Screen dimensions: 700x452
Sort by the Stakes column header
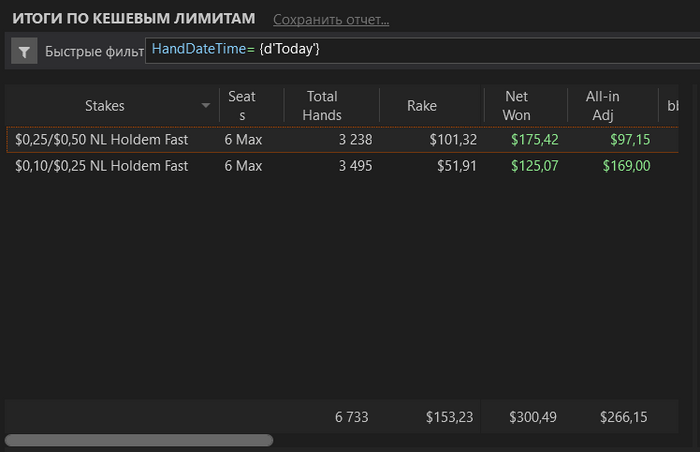105,106
